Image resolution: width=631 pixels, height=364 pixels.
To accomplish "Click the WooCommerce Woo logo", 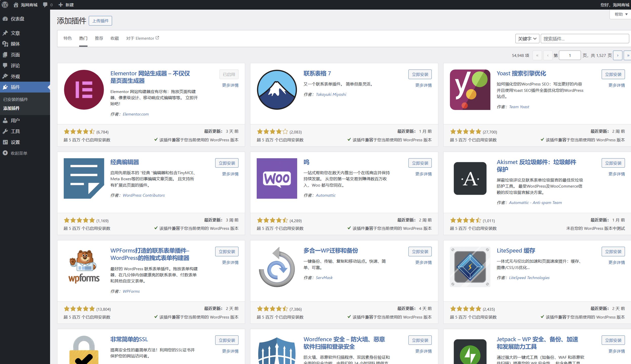I will [277, 178].
